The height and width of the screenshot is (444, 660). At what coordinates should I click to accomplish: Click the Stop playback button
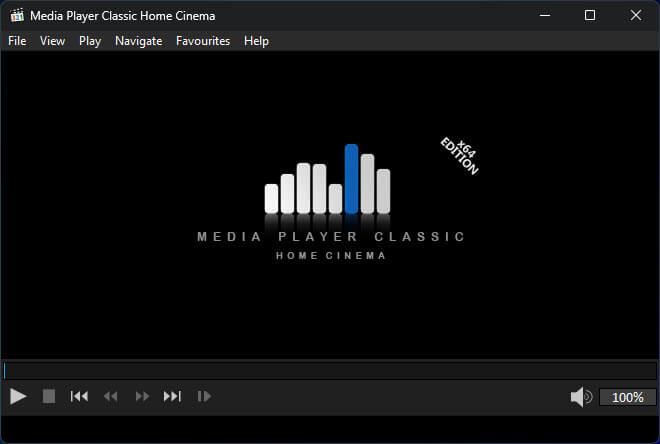coord(48,397)
